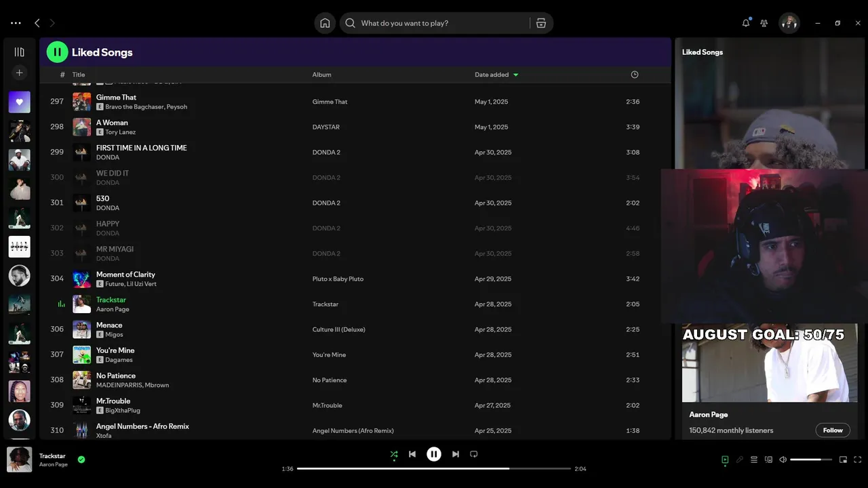Viewport: 868px width, 488px height.
Task: Click the "150,842 monthly listeners" text
Action: pyautogui.click(x=731, y=430)
